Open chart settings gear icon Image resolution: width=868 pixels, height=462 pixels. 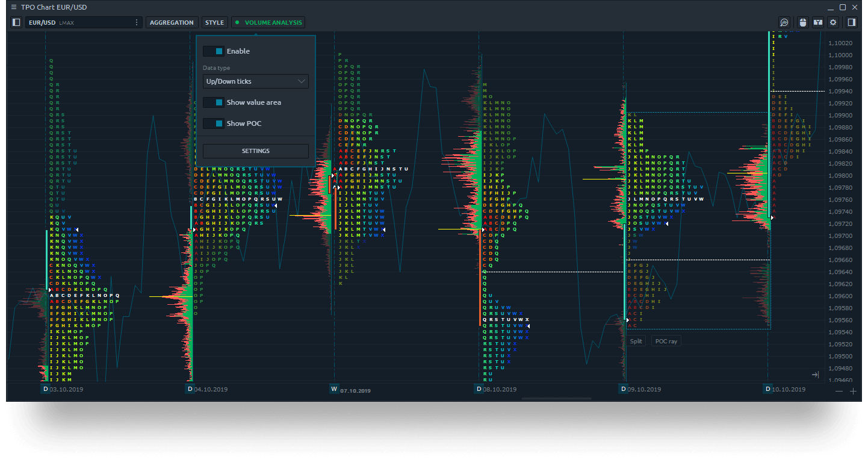(833, 22)
